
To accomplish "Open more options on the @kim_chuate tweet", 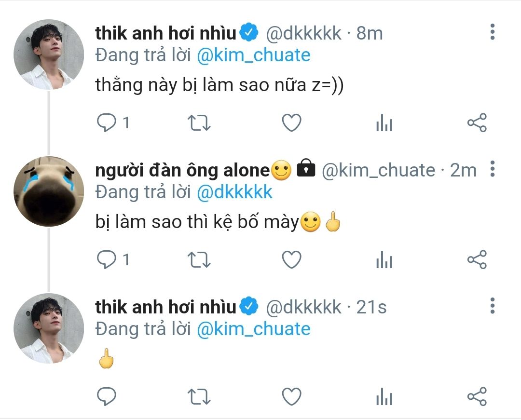I will click(x=493, y=169).
